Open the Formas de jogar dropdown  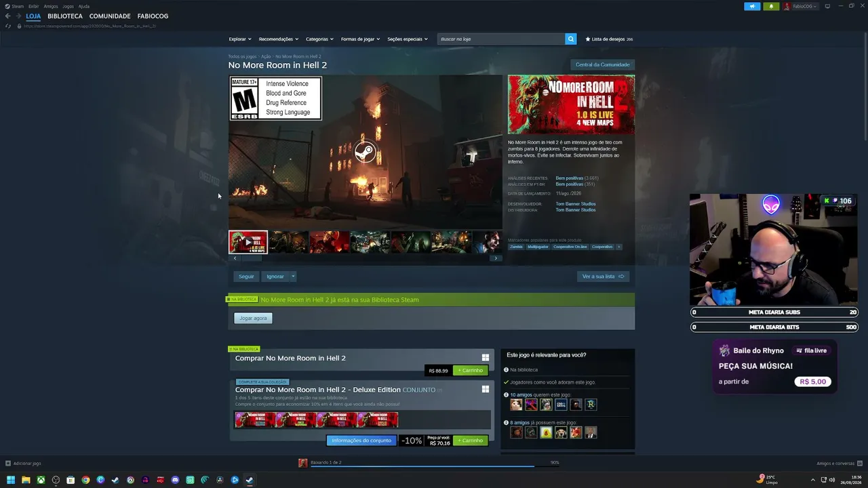(x=360, y=39)
